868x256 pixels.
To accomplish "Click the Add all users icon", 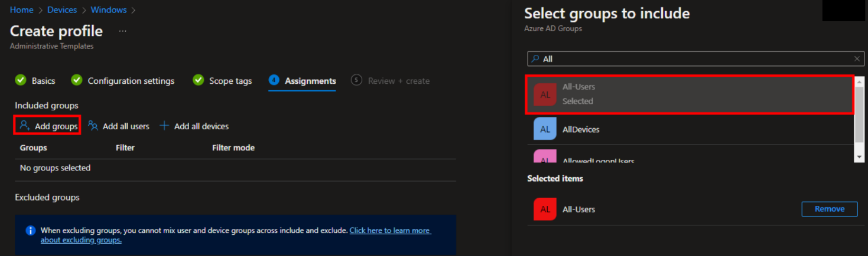I will coord(93,126).
